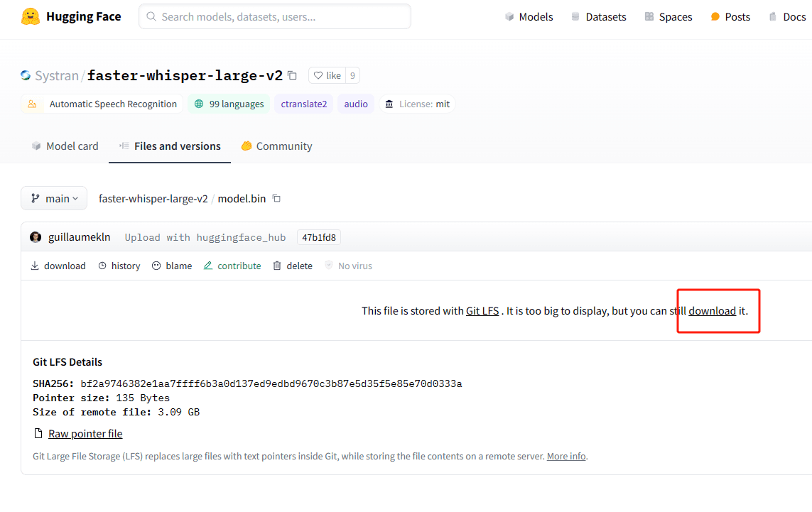This screenshot has height=512, width=812.
Task: Click the Hugging Face emoji logo
Action: tap(29, 16)
